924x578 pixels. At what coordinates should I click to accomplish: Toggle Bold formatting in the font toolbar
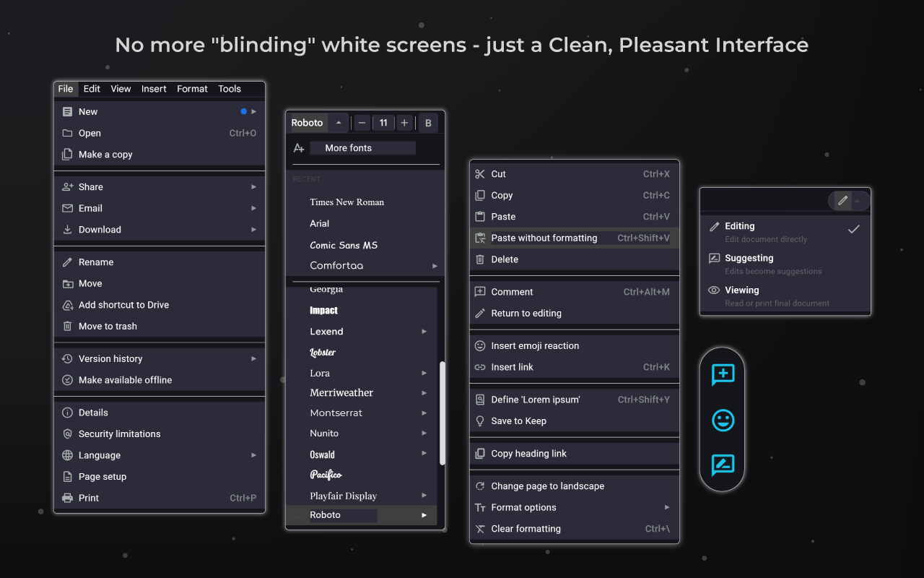point(427,123)
